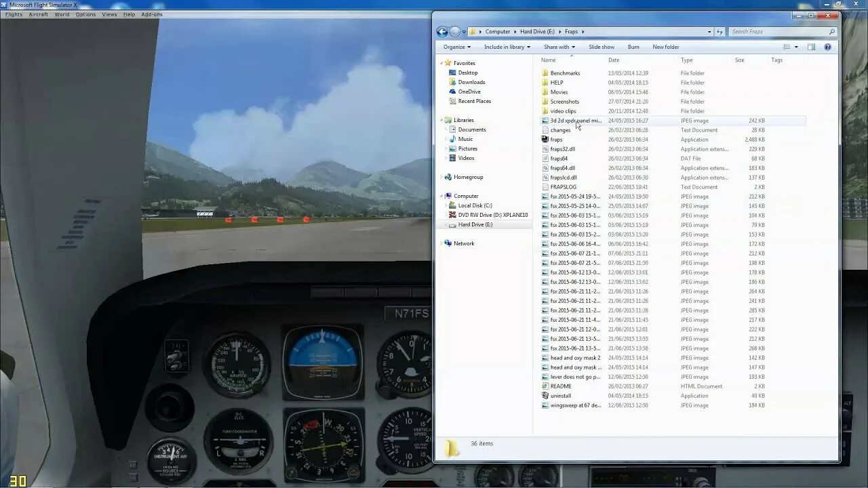Click Computer in the address breadcrumb
The width and height of the screenshot is (868, 488).
(x=498, y=32)
